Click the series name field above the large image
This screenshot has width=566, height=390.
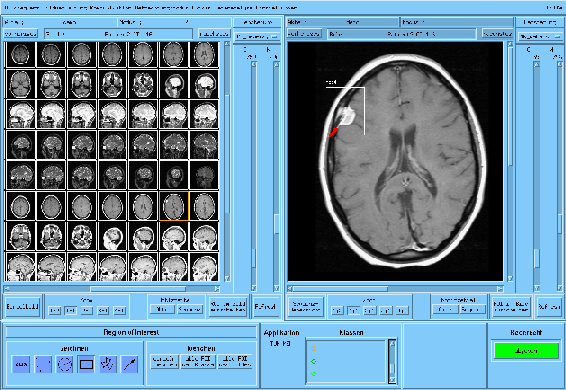[x=402, y=34]
